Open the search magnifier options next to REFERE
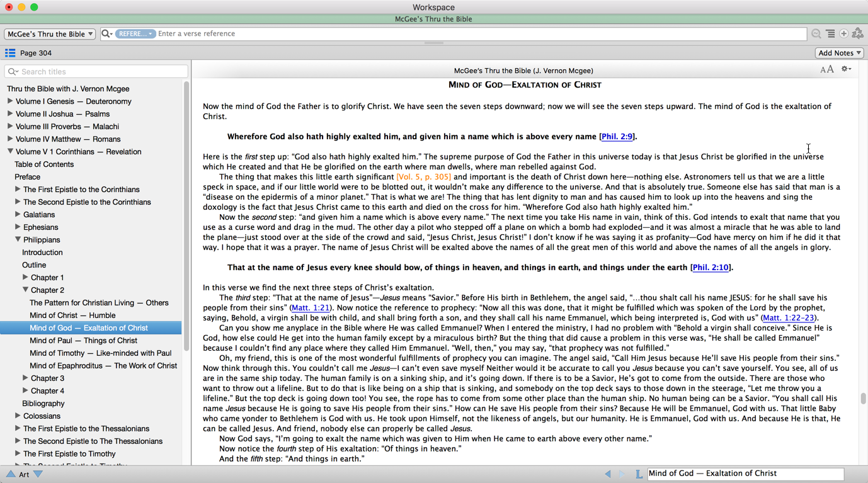This screenshot has width=868, height=483. [107, 33]
